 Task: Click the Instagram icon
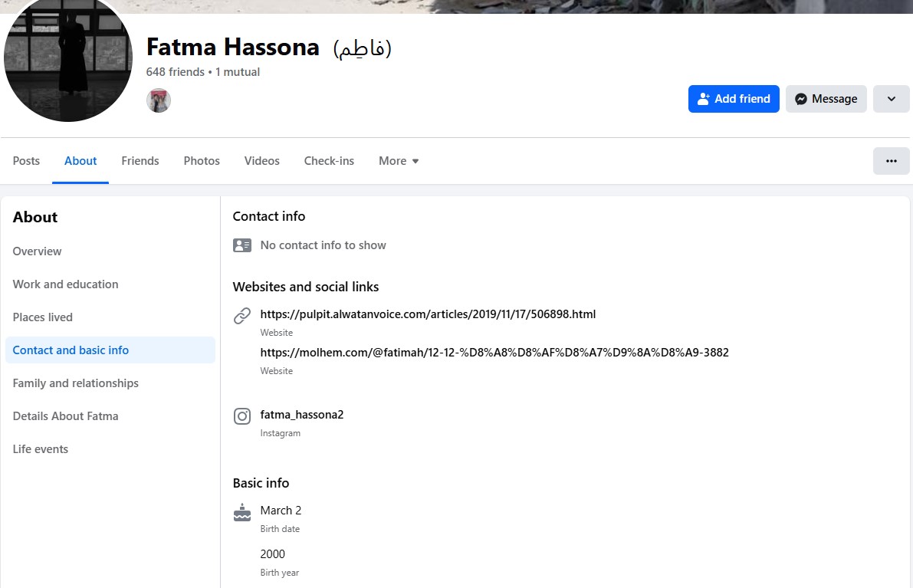242,416
